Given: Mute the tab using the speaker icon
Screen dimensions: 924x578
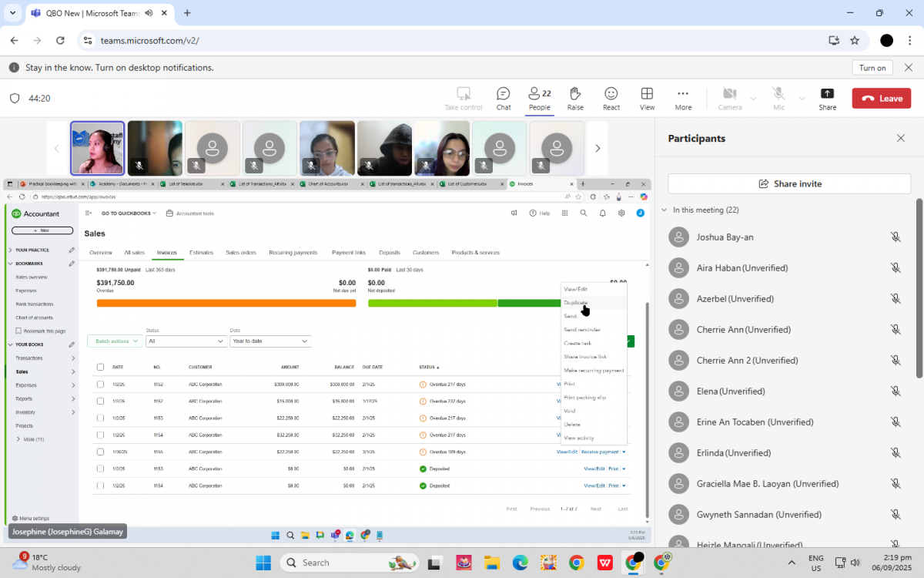Looking at the screenshot, I should pos(149,13).
